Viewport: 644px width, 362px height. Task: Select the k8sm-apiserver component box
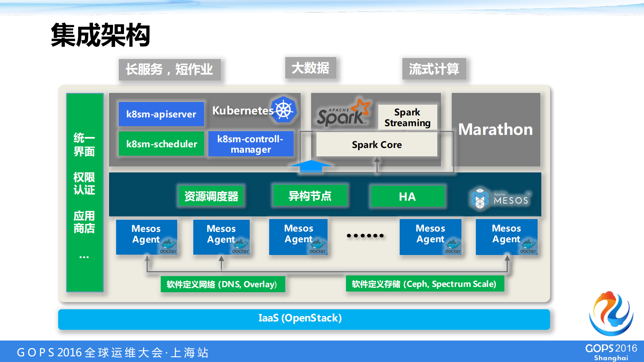coord(161,114)
